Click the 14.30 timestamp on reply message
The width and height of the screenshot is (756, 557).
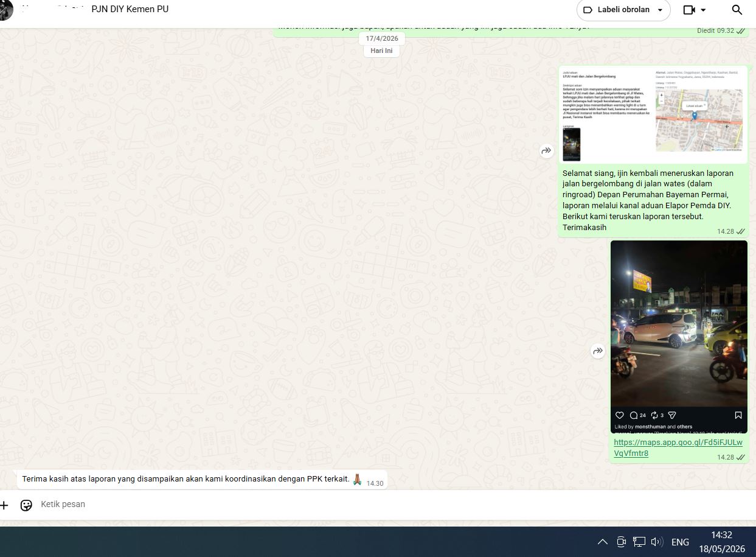pos(375,483)
